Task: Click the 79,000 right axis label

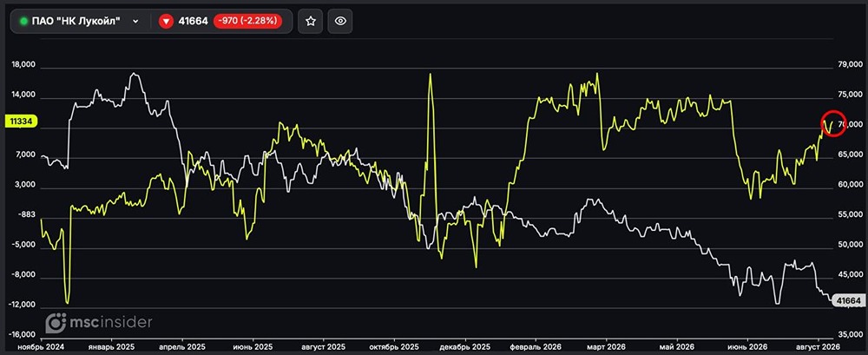Action: coord(852,65)
